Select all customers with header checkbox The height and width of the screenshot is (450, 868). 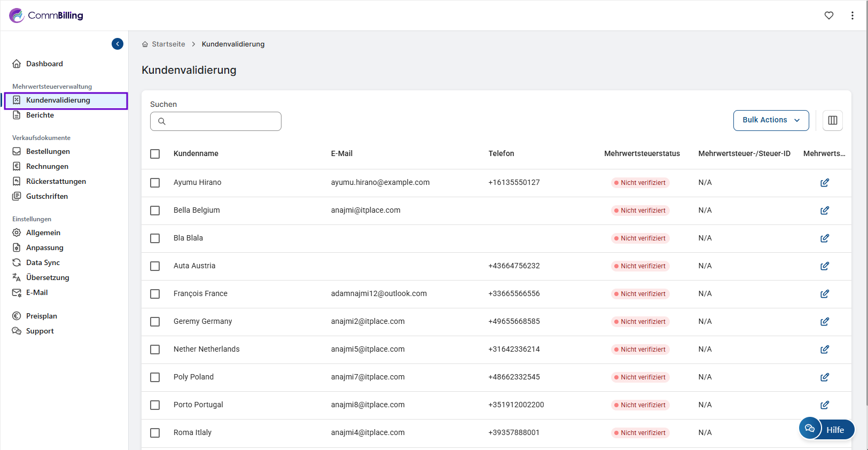click(x=155, y=154)
